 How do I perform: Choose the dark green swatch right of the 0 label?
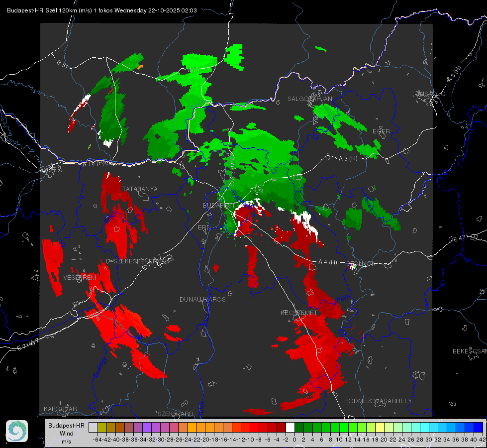[x=299, y=428]
